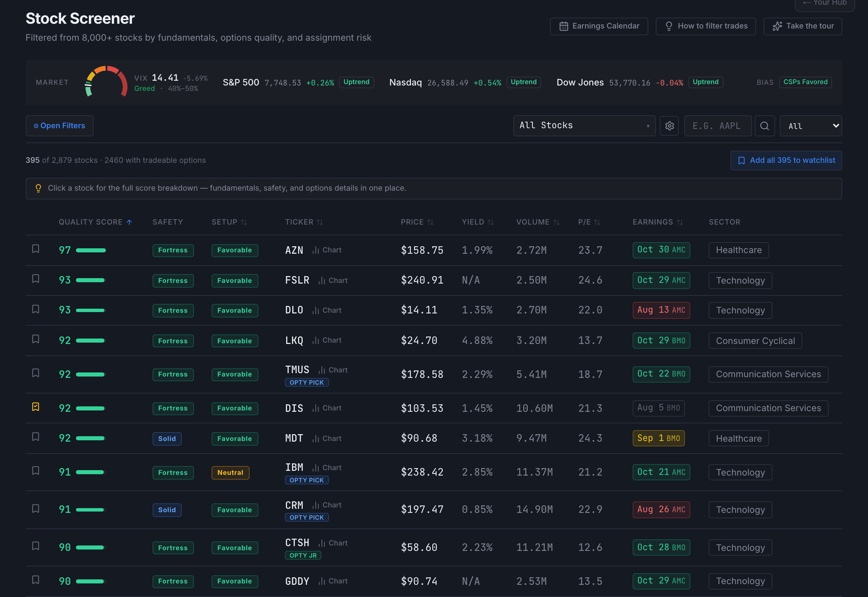Screen dimensions: 868x597
Task: Click GDDY quality score bar
Action: (91, 581)
